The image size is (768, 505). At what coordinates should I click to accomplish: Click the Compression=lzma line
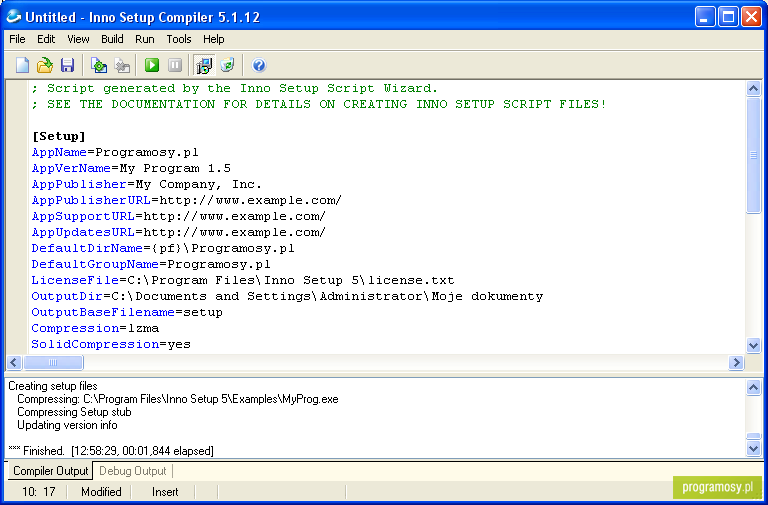coord(96,328)
